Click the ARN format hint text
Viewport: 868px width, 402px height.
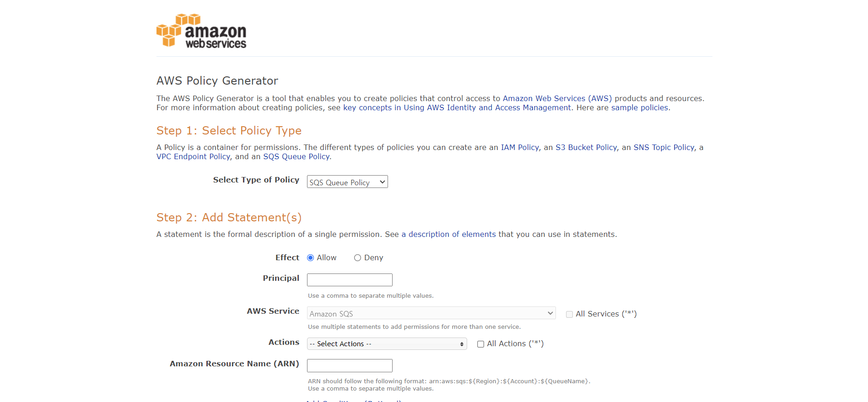tap(449, 381)
